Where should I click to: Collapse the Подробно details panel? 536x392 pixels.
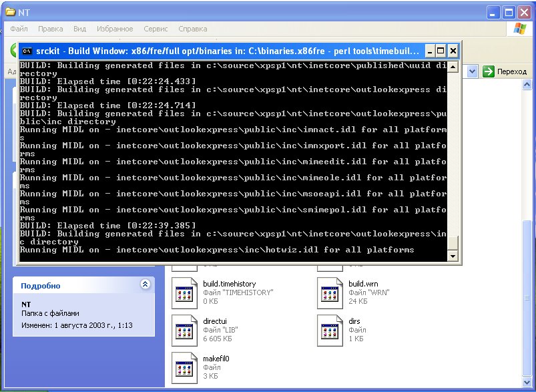(146, 284)
